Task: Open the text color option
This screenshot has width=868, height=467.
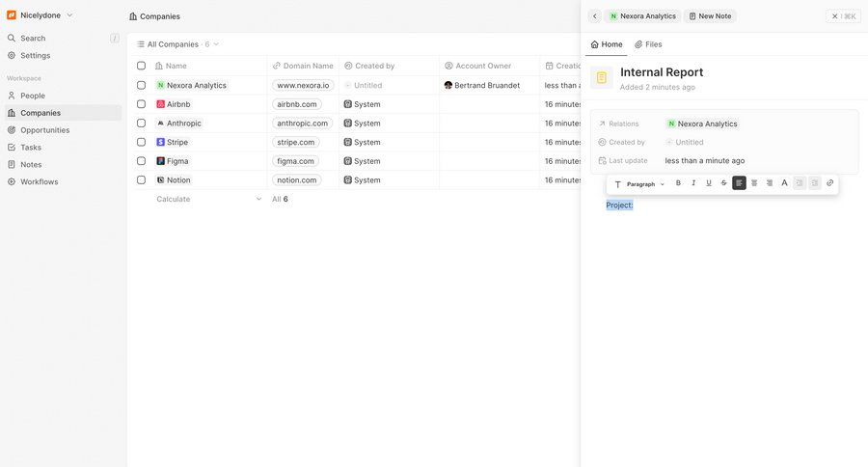Action: click(784, 182)
